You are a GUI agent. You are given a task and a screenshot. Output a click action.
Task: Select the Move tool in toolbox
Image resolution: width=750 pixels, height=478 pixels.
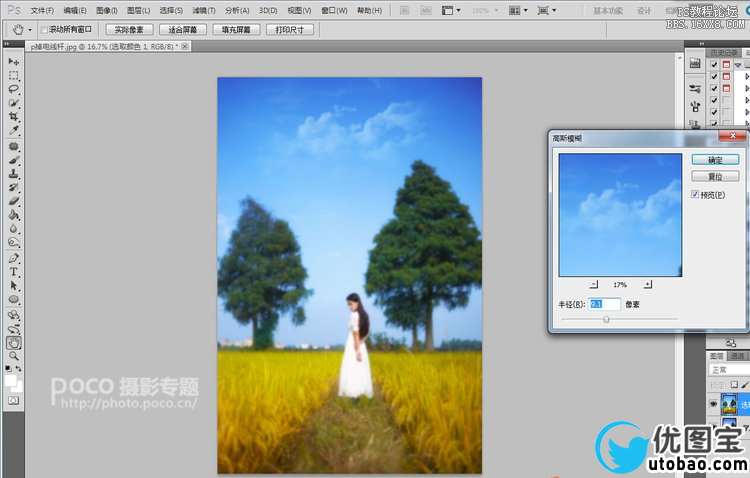pos(14,62)
